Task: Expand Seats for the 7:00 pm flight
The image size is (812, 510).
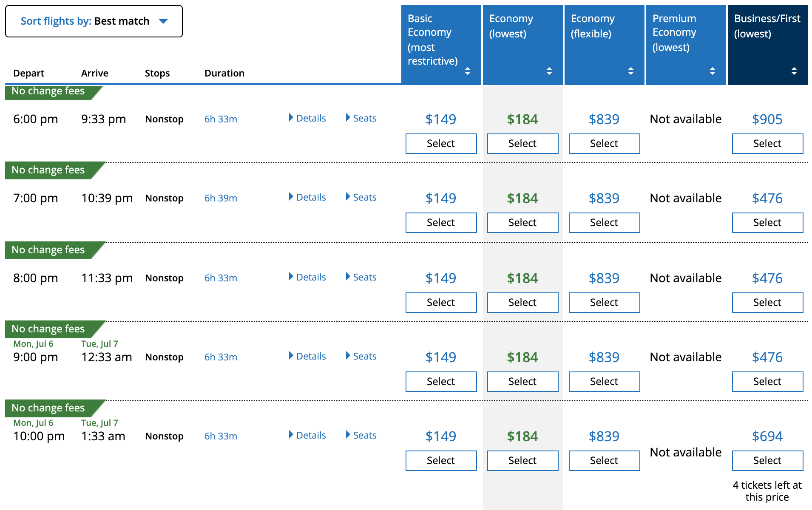Action: pyautogui.click(x=361, y=197)
